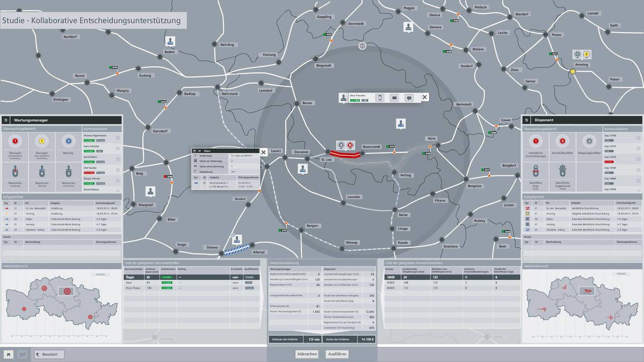This screenshot has height=362, width=644.
Task: Click the Abbrechen button
Action: coord(307,354)
